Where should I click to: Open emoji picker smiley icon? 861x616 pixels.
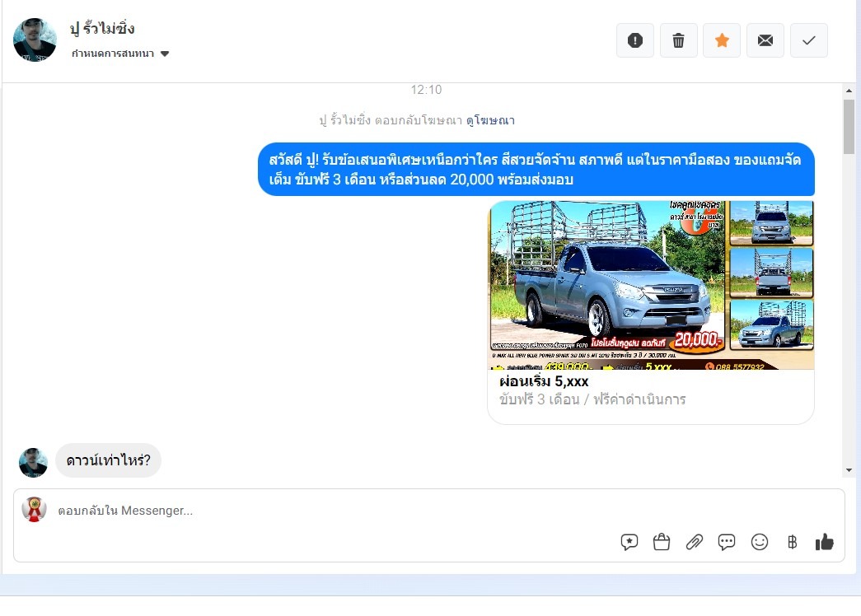(760, 542)
